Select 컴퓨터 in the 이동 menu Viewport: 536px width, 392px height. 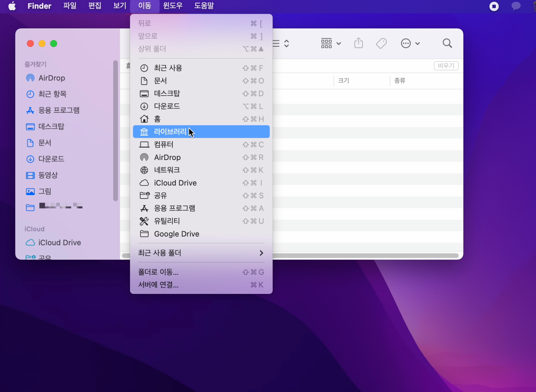click(x=201, y=145)
